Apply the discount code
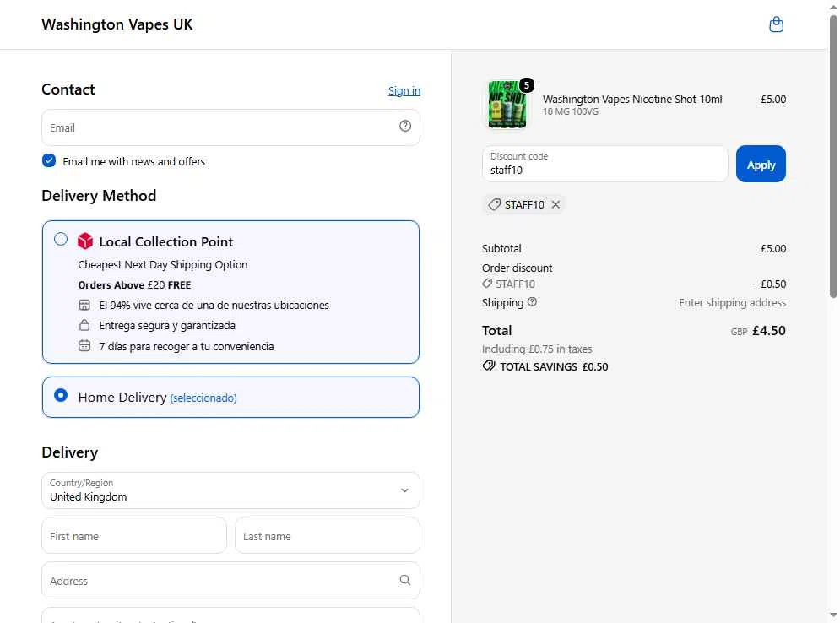840x623 pixels. 761,164
